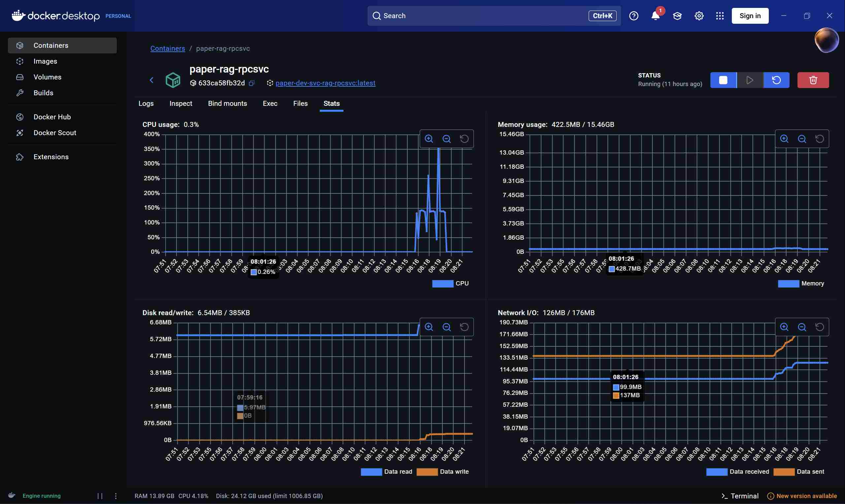Switch to the Bind mounts tab
This screenshot has height=504, width=845.
(227, 104)
